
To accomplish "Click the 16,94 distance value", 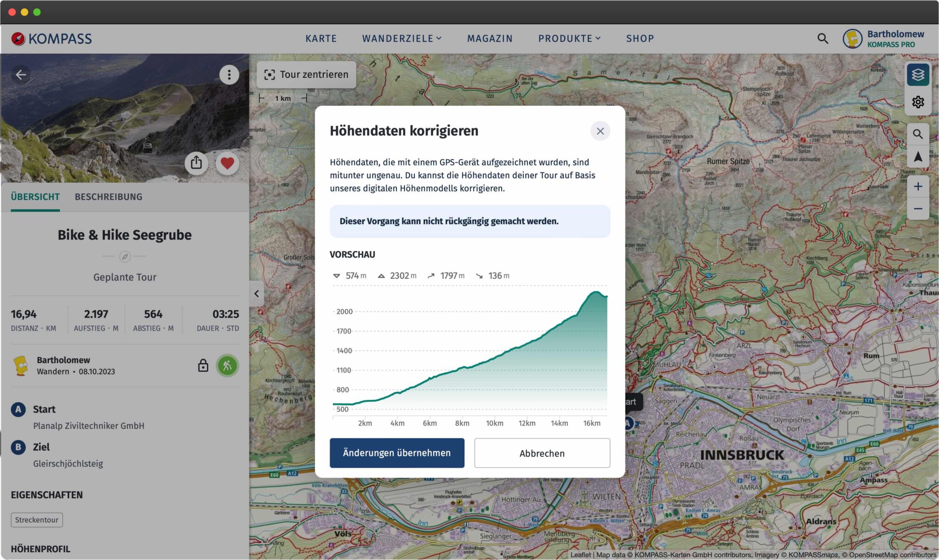I will [24, 314].
